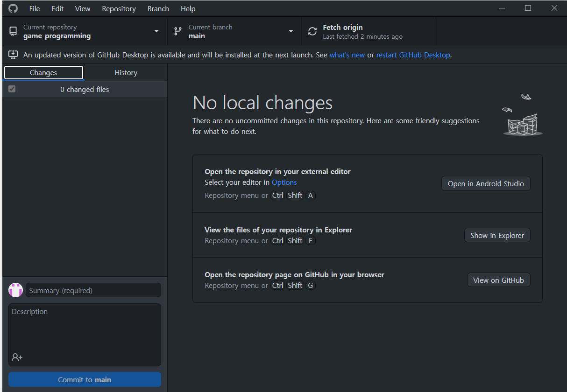The height and width of the screenshot is (392, 567).
Task: Open the Options link
Action: [x=284, y=182]
